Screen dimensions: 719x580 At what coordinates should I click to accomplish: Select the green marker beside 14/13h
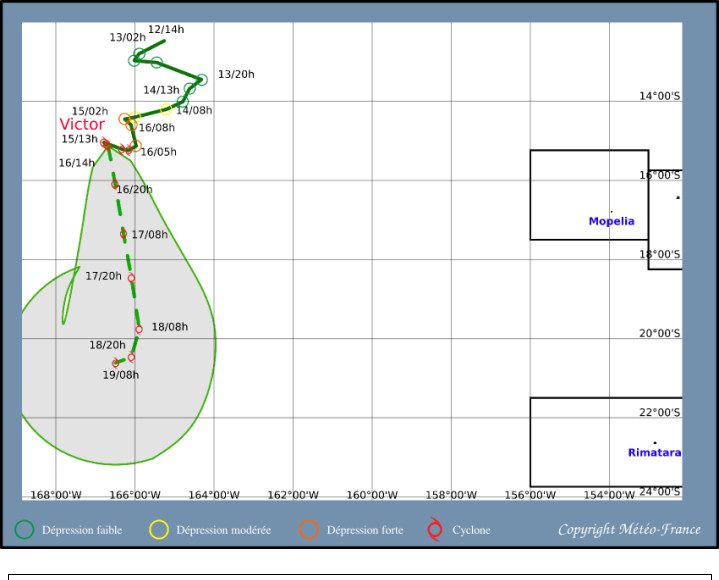(189, 88)
